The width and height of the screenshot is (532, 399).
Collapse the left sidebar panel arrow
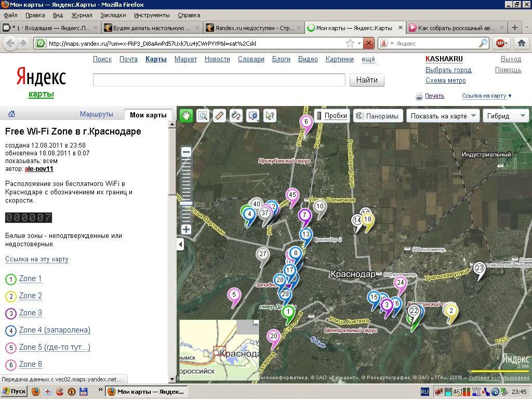pos(180,244)
